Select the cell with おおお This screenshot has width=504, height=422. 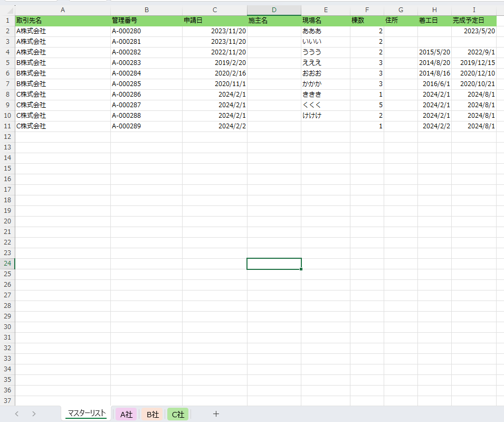point(326,73)
